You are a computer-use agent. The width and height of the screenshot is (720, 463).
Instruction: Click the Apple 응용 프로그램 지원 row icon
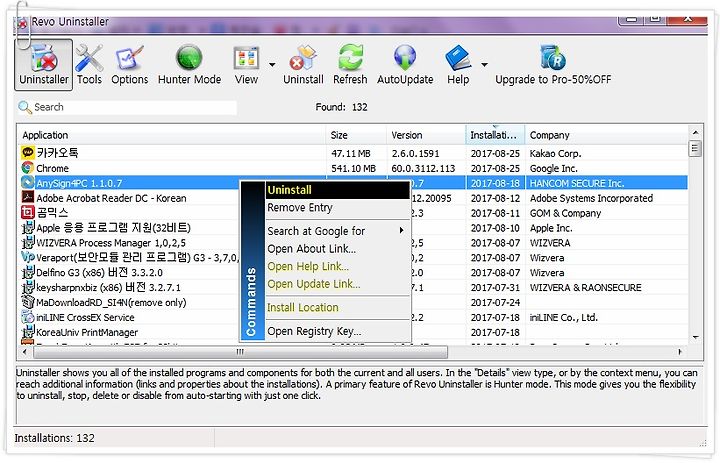[28, 227]
